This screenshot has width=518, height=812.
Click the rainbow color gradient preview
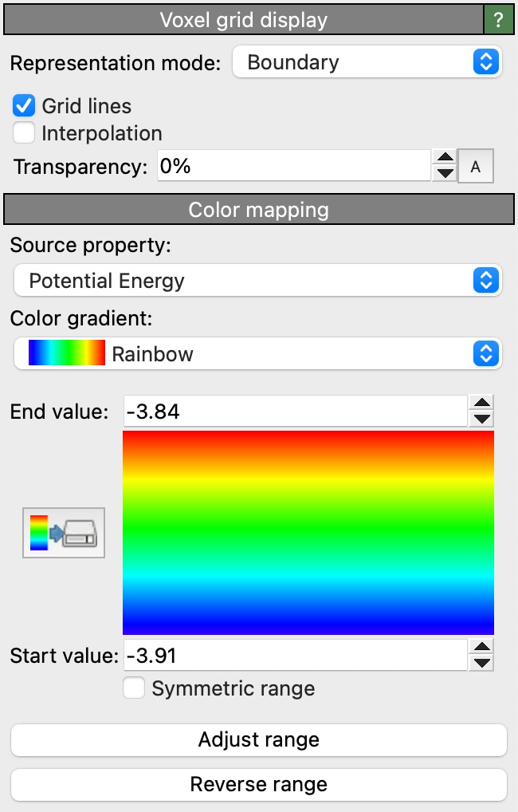[308, 532]
